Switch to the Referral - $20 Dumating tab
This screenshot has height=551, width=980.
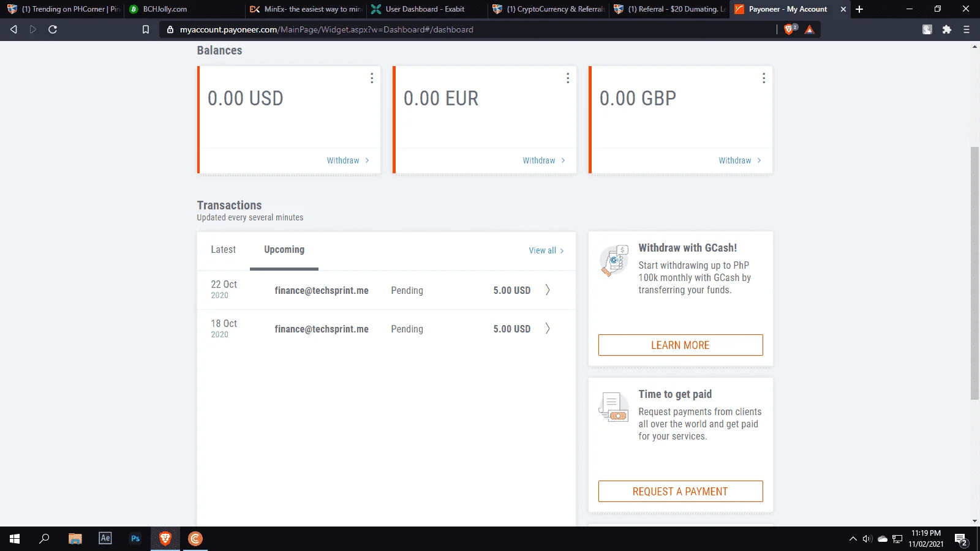[669, 9]
